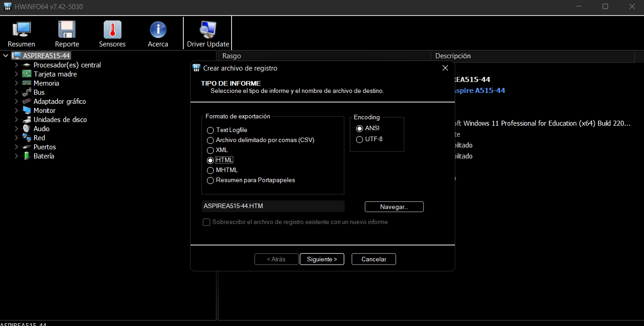The image size is (644, 326).
Task: Select the HTML radio option
Action: pos(210,161)
